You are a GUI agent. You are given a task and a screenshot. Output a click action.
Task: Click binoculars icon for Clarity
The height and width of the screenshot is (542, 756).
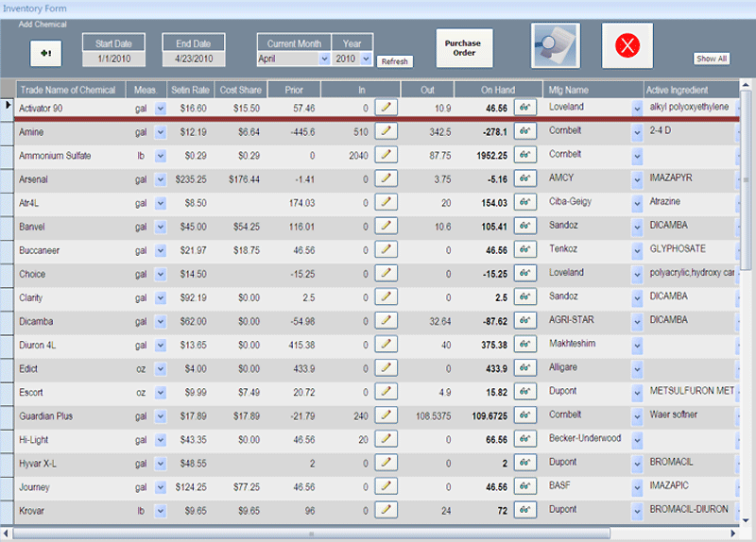click(x=525, y=296)
